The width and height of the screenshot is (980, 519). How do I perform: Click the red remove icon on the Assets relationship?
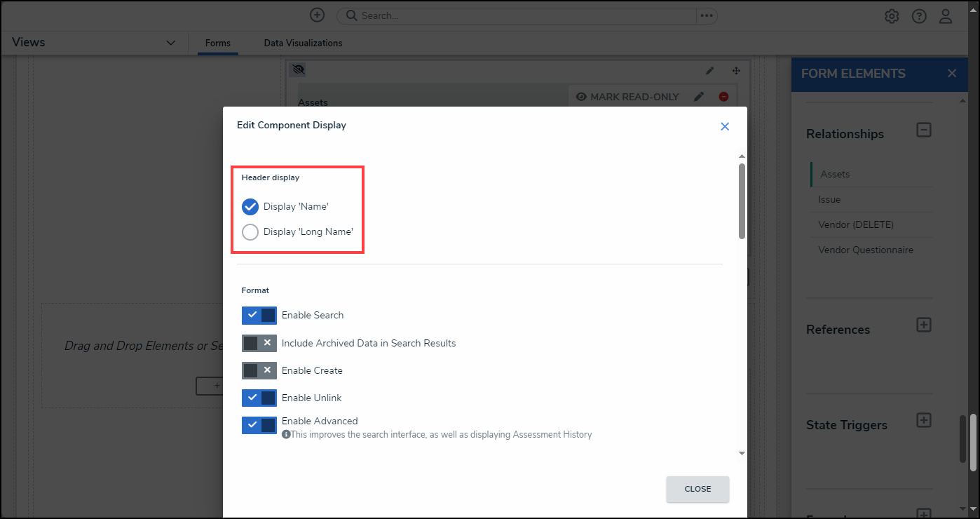point(724,96)
